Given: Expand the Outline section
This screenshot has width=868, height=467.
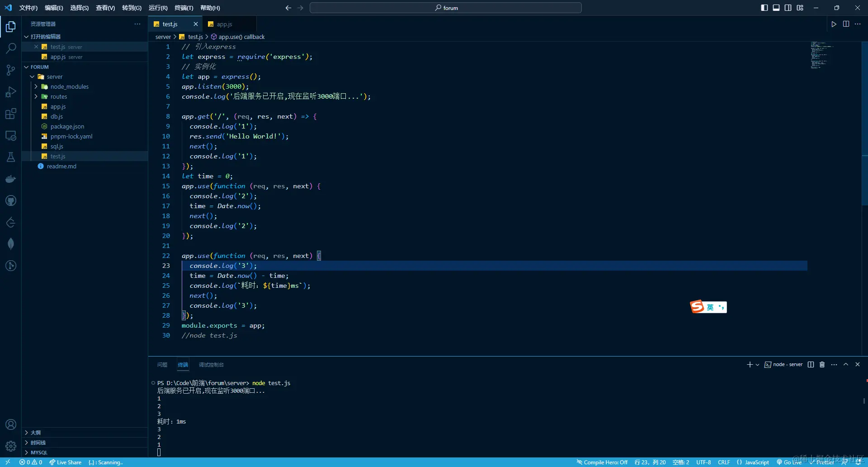Looking at the screenshot, I should (85, 433).
